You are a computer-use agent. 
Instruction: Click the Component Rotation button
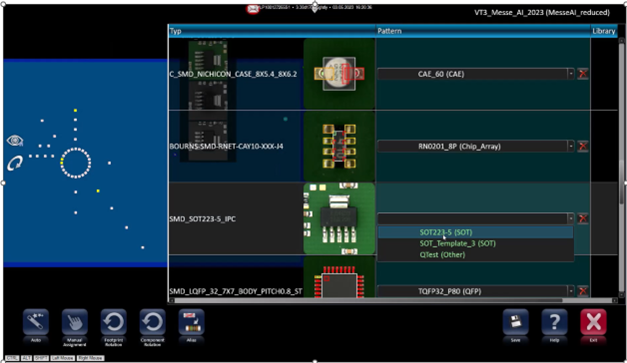pyautogui.click(x=152, y=322)
